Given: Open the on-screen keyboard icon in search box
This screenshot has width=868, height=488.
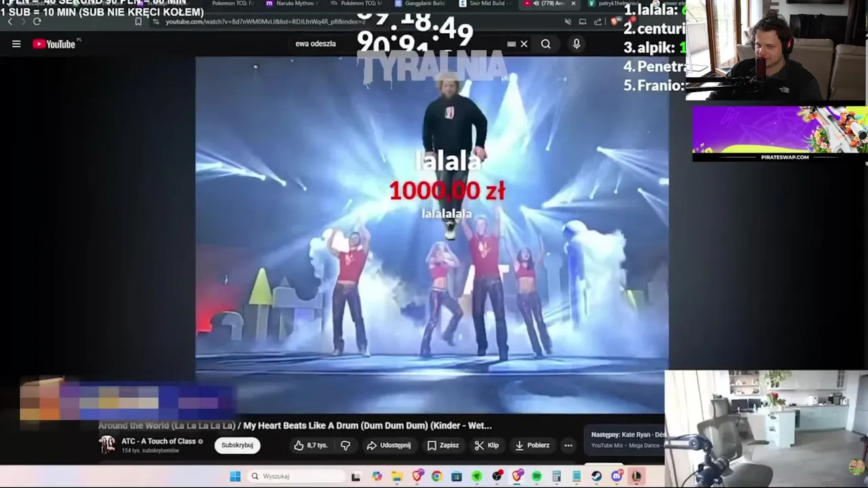Looking at the screenshot, I should click(511, 44).
